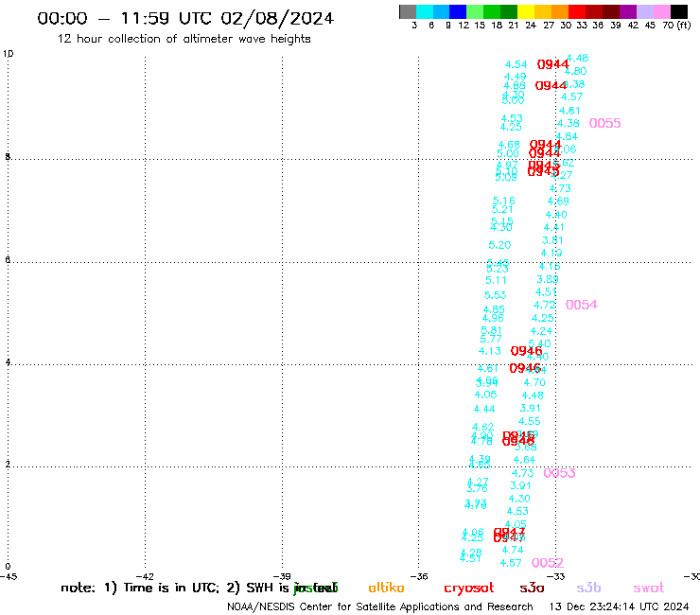Click the longitude axis label '-39'
Viewport: 700px width, 615px height.
[x=282, y=576]
